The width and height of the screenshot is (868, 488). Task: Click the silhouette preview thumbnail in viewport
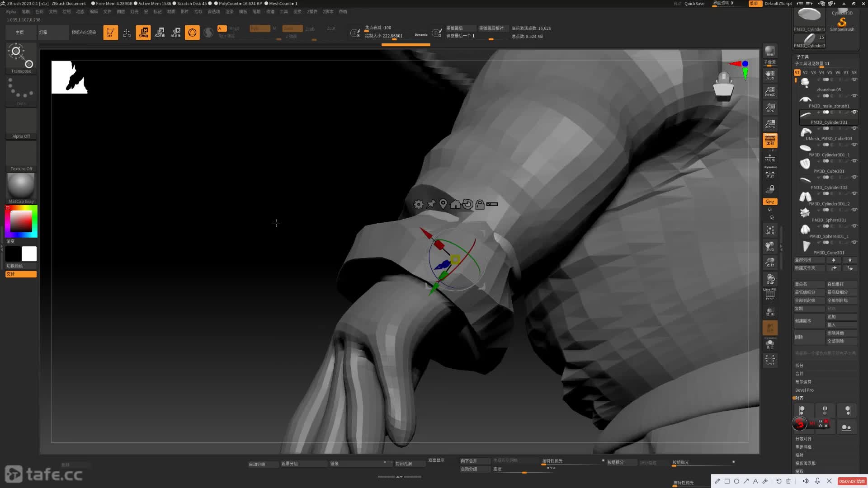(70, 77)
